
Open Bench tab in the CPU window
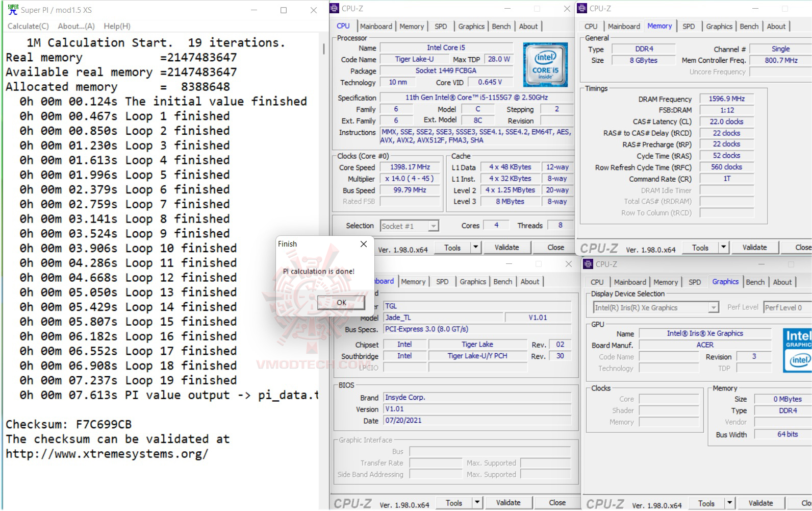[501, 27]
